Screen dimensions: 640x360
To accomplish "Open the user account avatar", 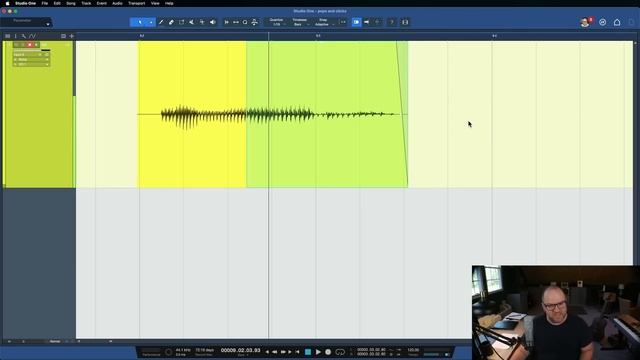I will pos(585,22).
